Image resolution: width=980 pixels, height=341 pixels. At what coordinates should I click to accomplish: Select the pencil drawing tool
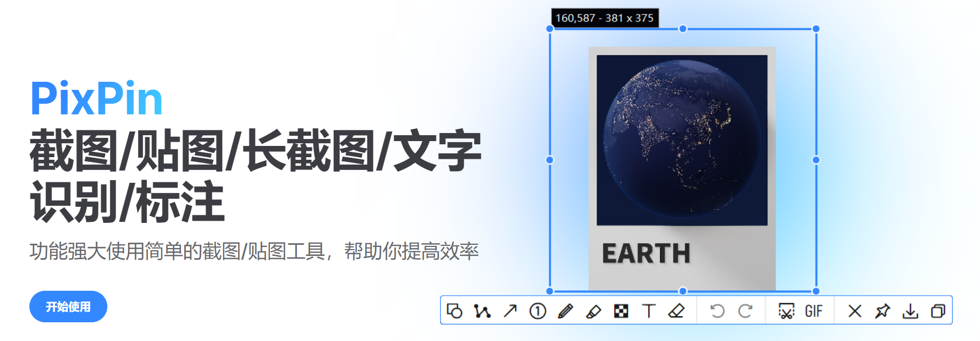[x=566, y=311]
